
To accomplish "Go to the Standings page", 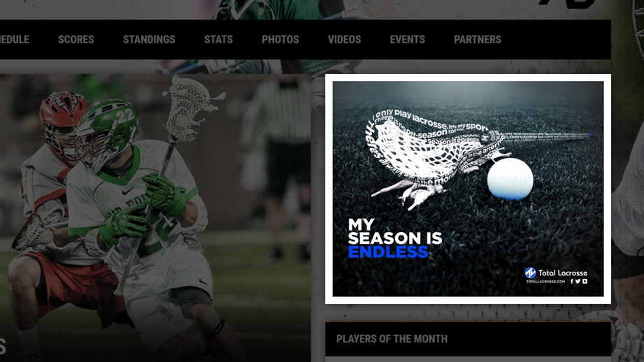I will point(149,39).
